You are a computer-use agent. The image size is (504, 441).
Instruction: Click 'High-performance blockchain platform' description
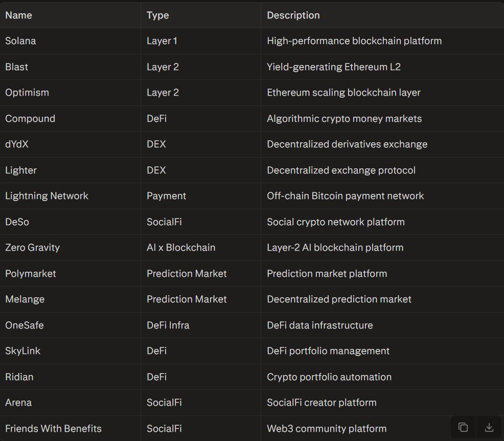tap(354, 41)
